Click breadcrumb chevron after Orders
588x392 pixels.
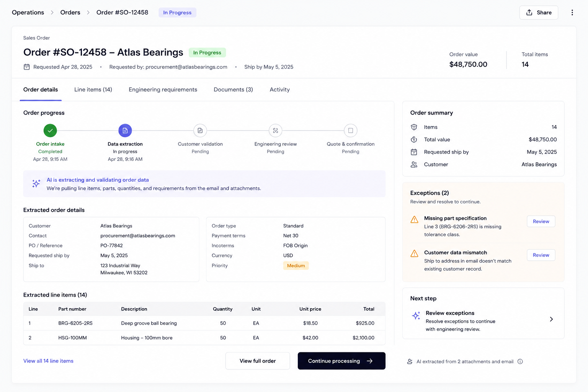88,13
